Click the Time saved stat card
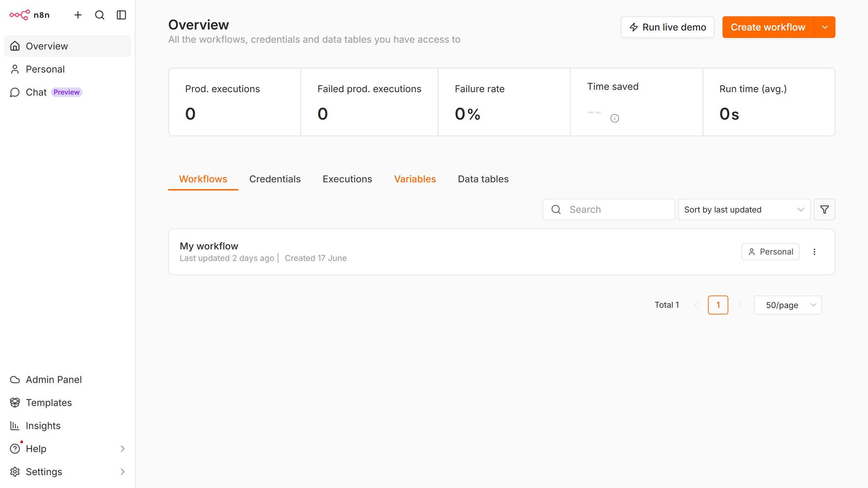This screenshot has width=868, height=488. point(636,102)
